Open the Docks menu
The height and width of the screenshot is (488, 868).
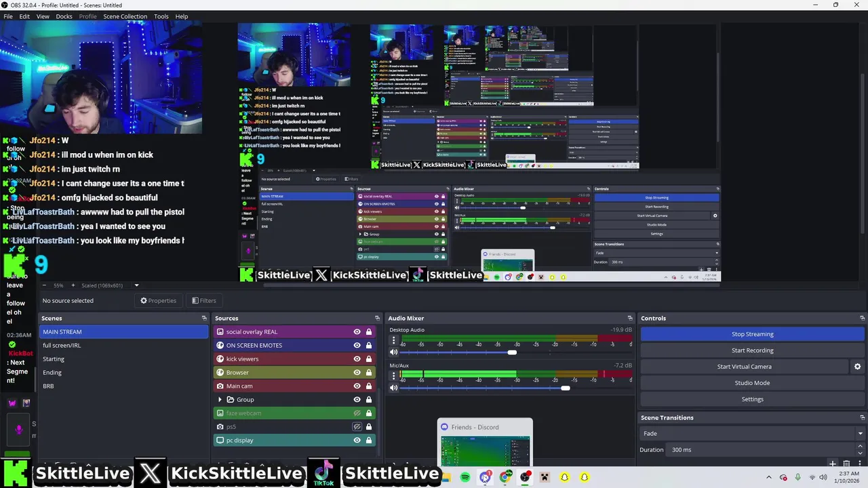pyautogui.click(x=64, y=16)
